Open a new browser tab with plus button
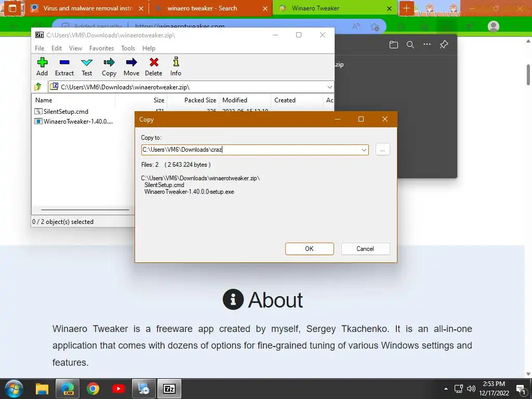The height and width of the screenshot is (399, 532). coord(406,8)
